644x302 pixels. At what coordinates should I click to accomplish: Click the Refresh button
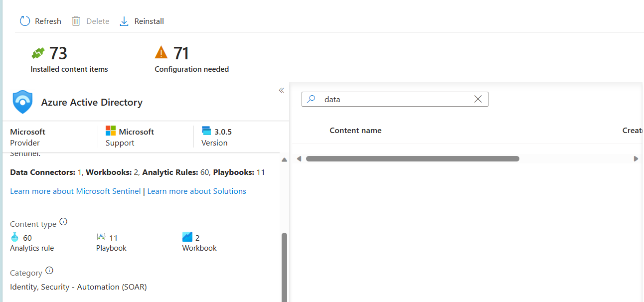coord(40,21)
